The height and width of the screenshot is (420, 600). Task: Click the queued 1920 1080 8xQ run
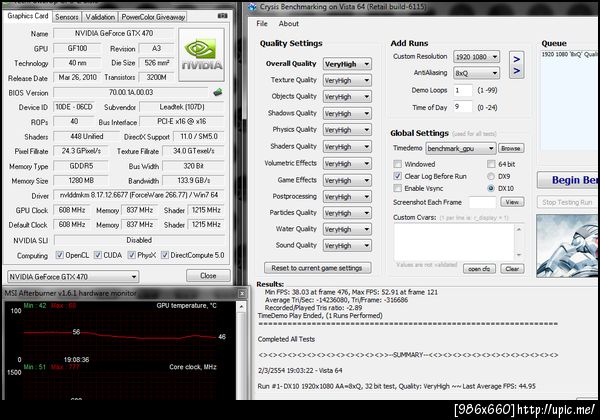(x=569, y=55)
